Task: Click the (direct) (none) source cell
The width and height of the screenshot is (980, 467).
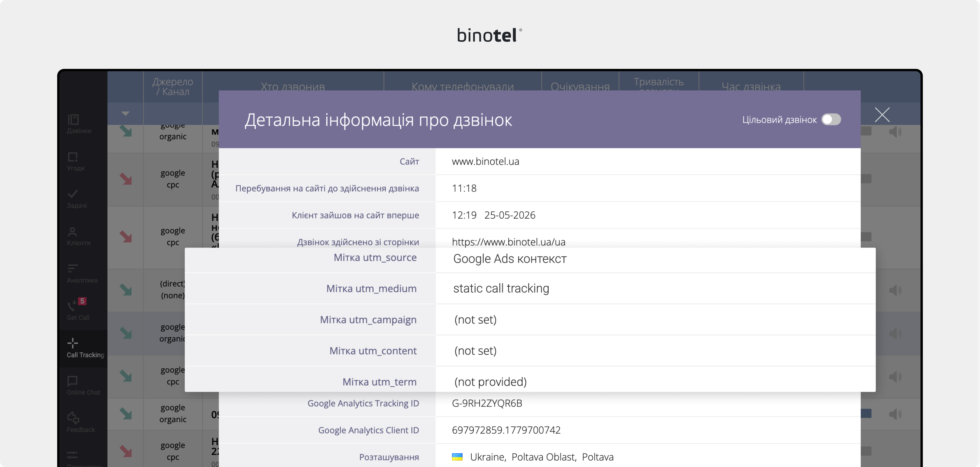Action: (172, 289)
